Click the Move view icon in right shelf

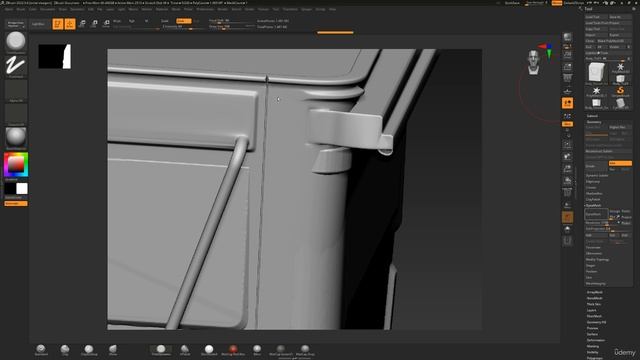(567, 157)
